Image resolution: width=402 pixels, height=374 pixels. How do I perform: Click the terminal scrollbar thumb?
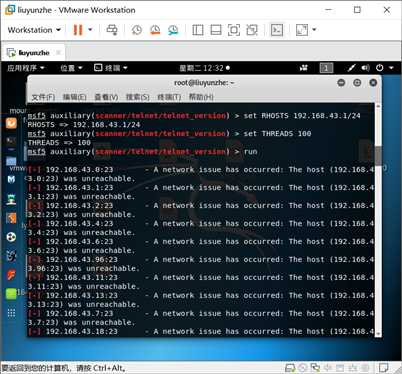pos(378,155)
